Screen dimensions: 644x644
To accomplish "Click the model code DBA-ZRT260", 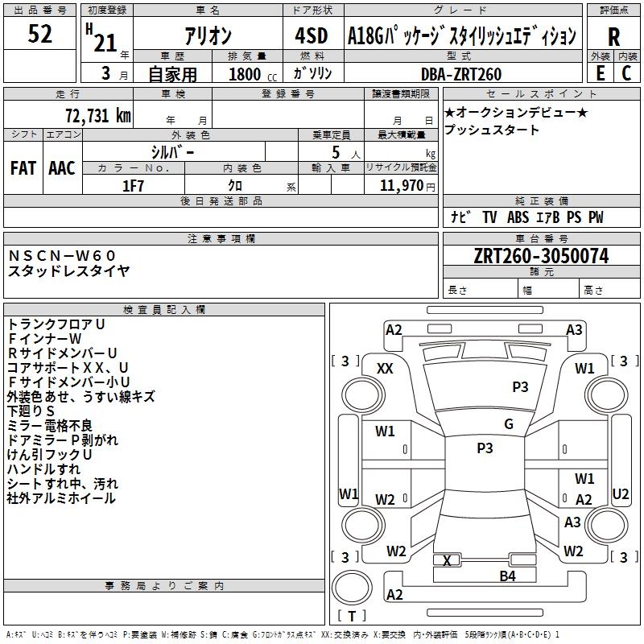I will tap(460, 74).
